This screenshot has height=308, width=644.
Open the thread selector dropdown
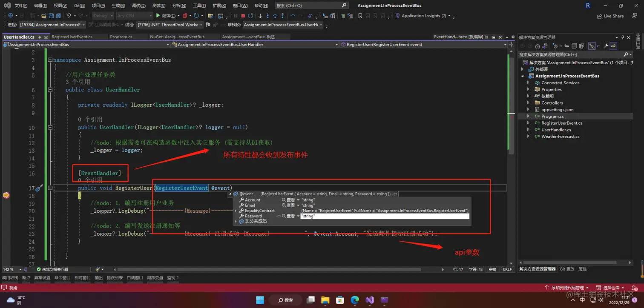170,25
